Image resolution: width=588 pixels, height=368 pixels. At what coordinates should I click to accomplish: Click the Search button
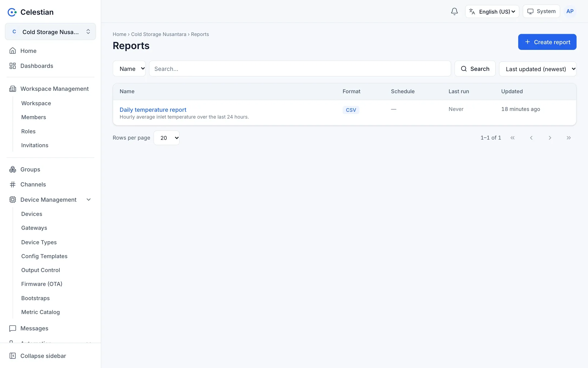pyautogui.click(x=475, y=69)
